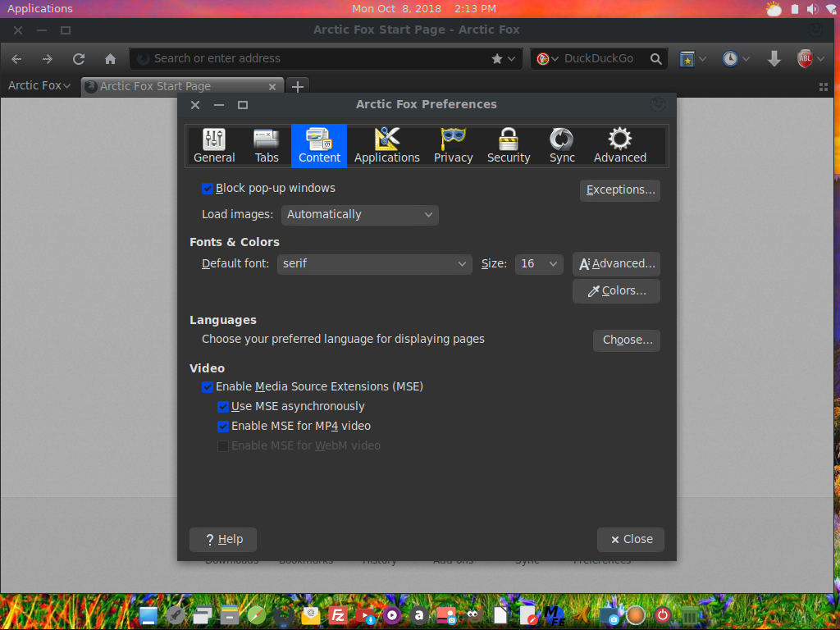Screen dimensions: 840x630
Task: Open the Load images dropdown
Action: pos(359,215)
